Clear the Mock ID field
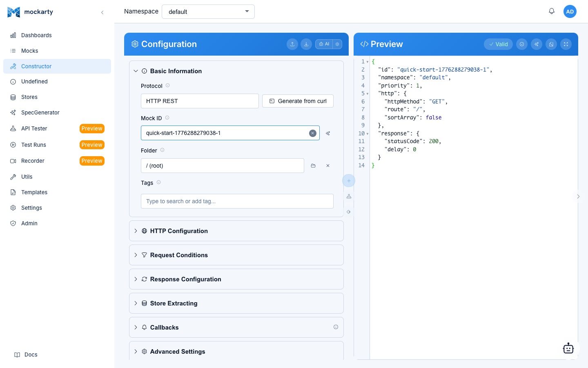The image size is (588, 368). click(x=313, y=133)
